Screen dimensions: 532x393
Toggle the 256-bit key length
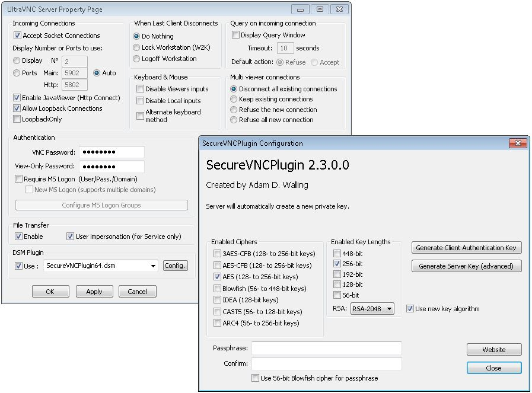point(337,263)
